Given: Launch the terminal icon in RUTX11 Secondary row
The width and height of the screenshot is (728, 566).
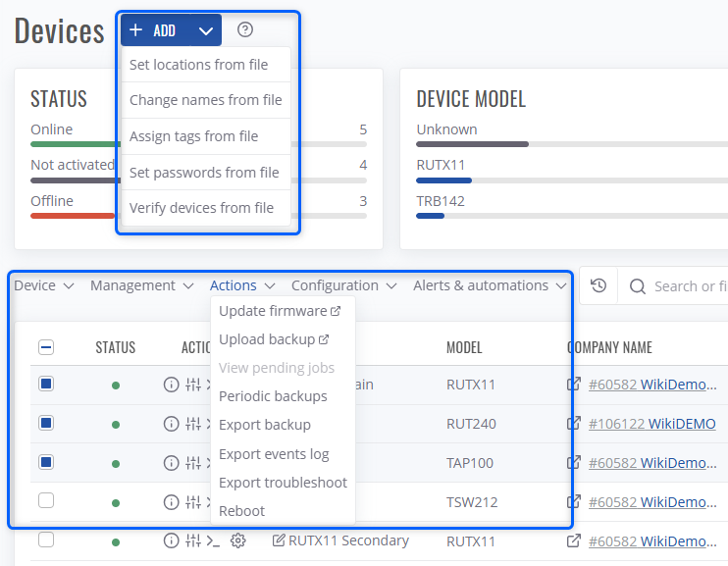Looking at the screenshot, I should click(213, 540).
